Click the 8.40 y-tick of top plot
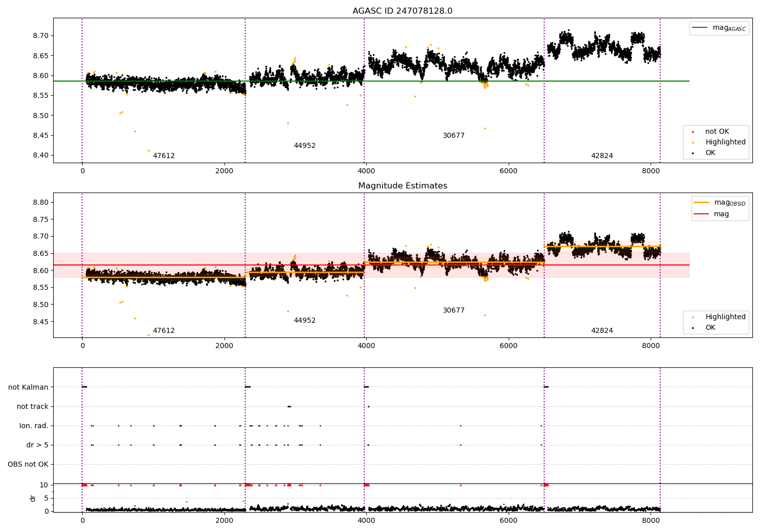 41,156
